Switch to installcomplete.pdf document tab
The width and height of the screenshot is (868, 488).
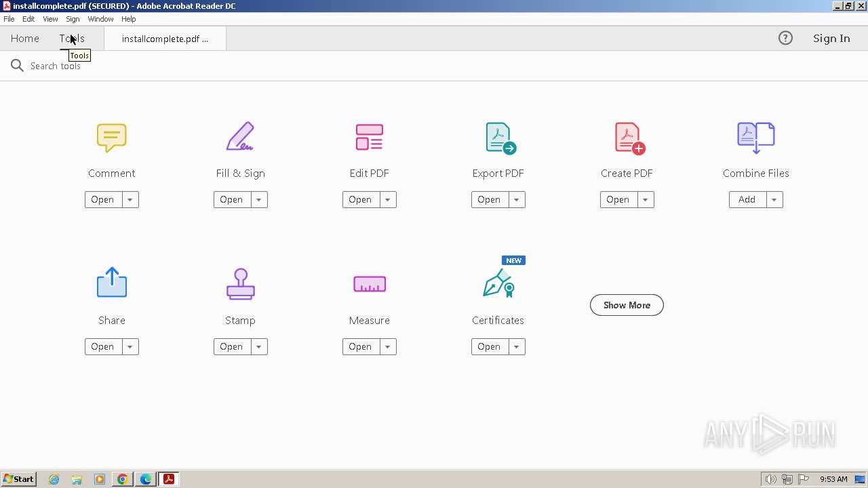click(x=165, y=39)
